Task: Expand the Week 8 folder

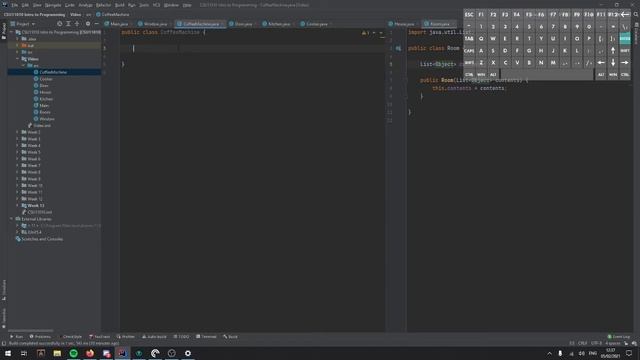Action: point(17,172)
